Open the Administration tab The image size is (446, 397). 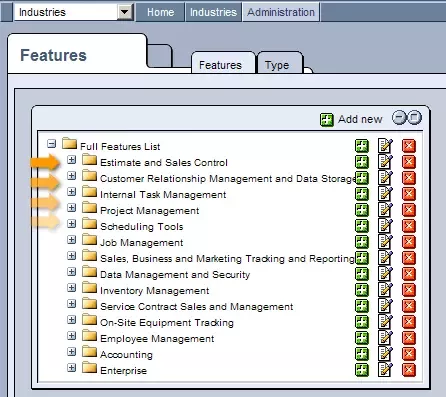pos(281,12)
